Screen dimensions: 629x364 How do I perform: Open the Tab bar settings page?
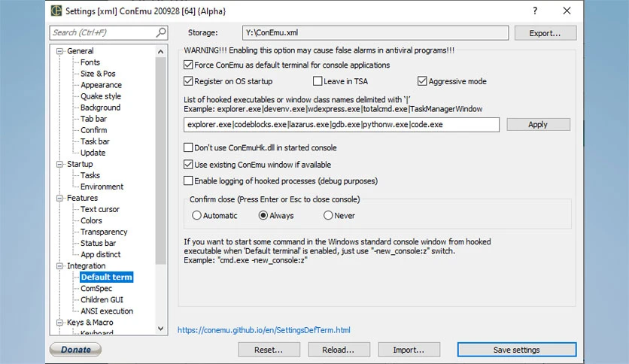[93, 119]
